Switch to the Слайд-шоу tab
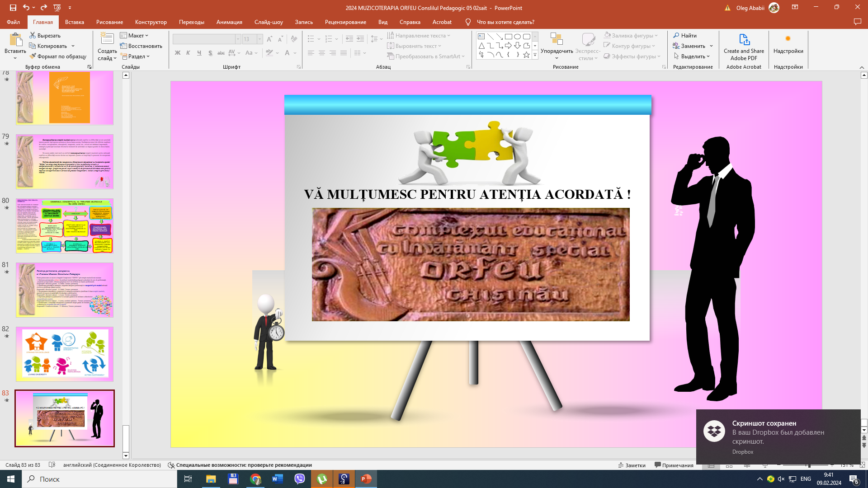Screen dimensions: 868x488 269,22
